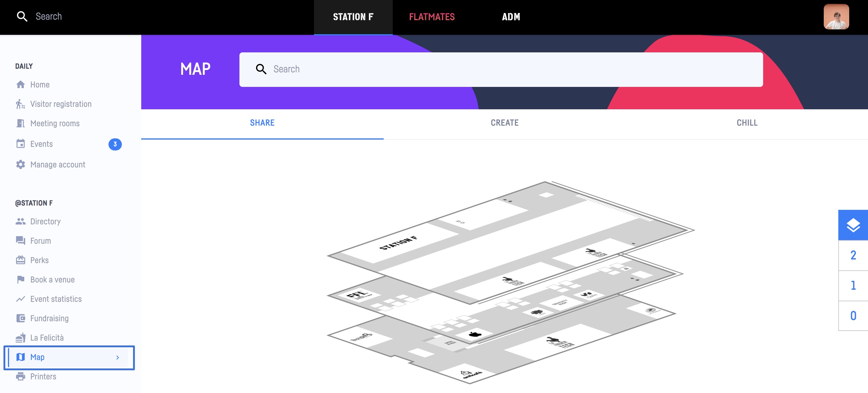Select floor 1 on the map

coord(853,286)
